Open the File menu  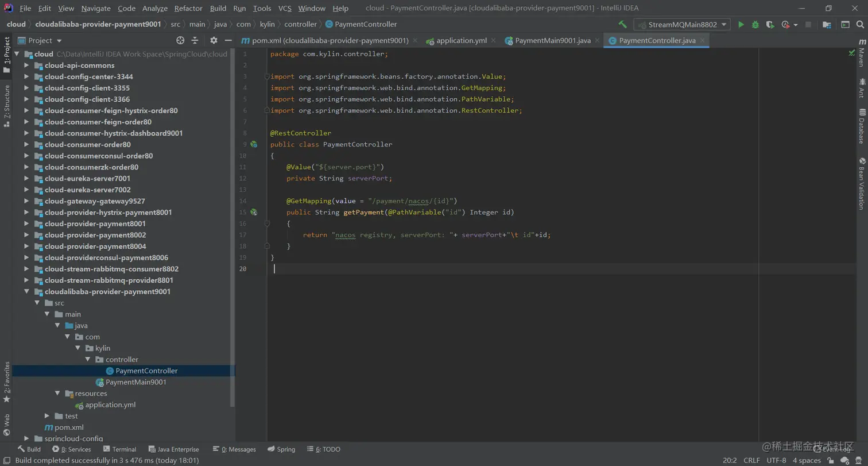point(25,8)
